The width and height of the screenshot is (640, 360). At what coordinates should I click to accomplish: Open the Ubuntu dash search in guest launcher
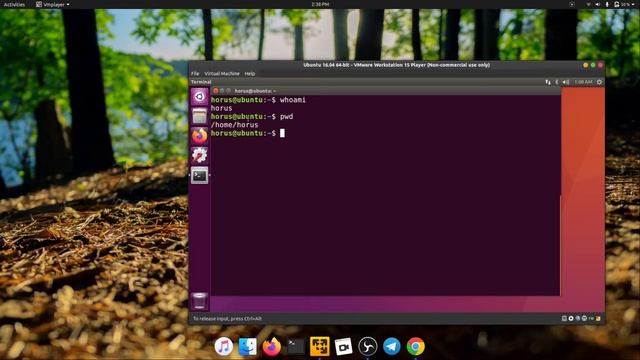200,97
